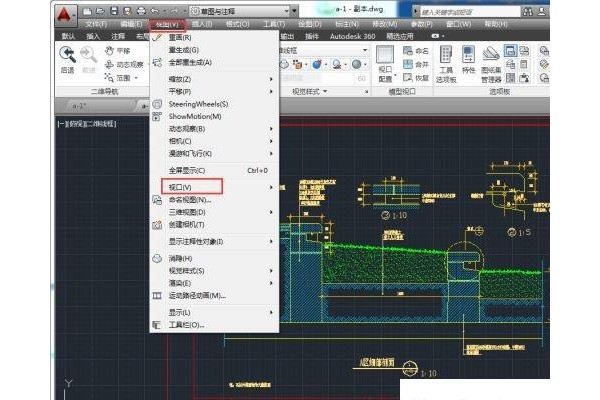Click the 范围 zoom extents tool
Viewport: 600px width, 400px height.
click(118, 78)
